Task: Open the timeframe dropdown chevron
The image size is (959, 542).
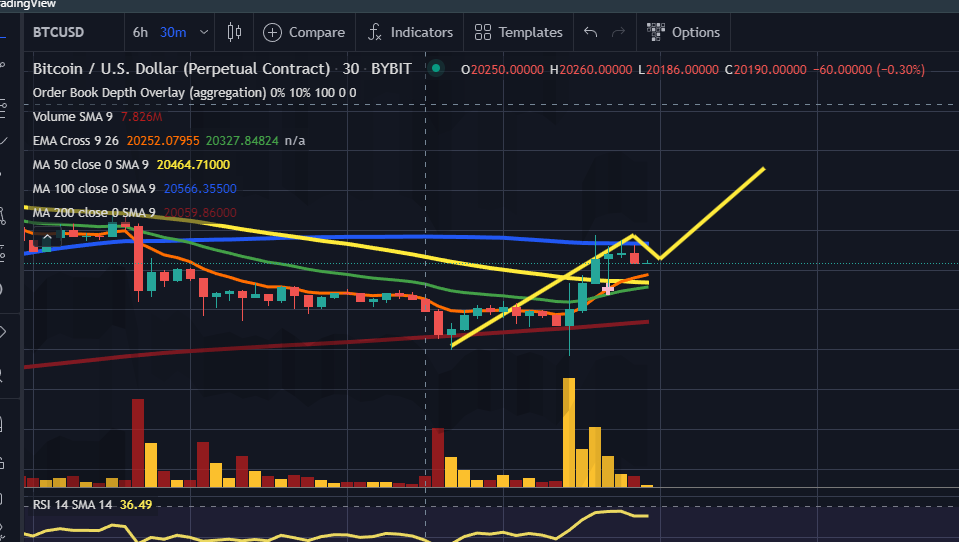Action: coord(204,32)
